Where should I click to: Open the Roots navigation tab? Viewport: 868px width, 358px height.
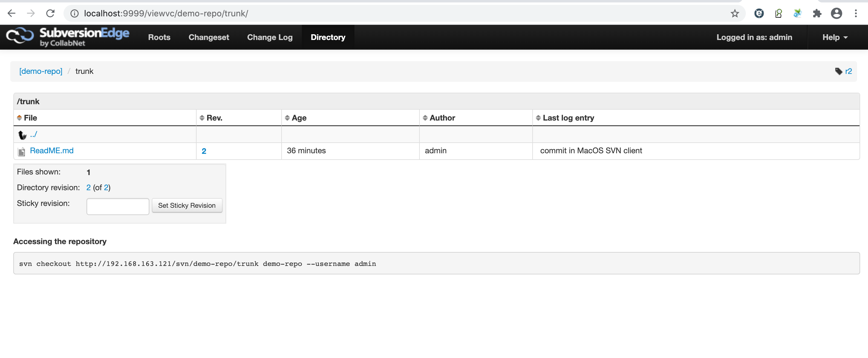coord(159,37)
